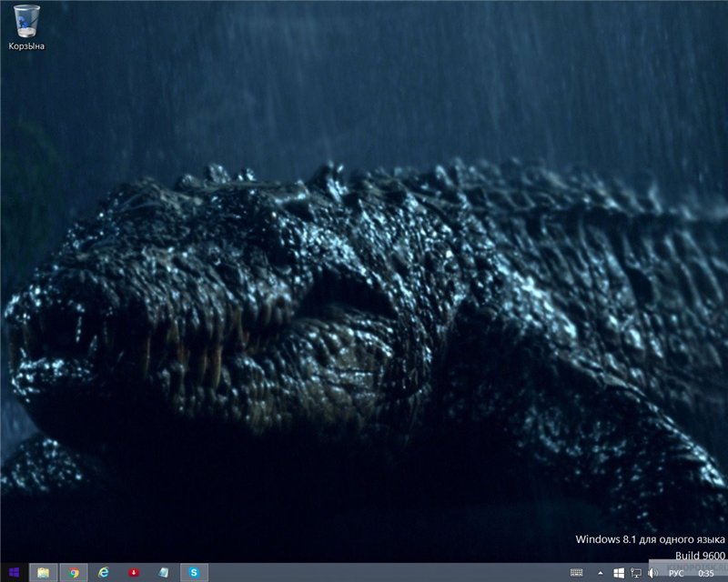Image resolution: width=728 pixels, height=582 pixels.
Task: Open the network status tray icon
Action: (x=635, y=573)
